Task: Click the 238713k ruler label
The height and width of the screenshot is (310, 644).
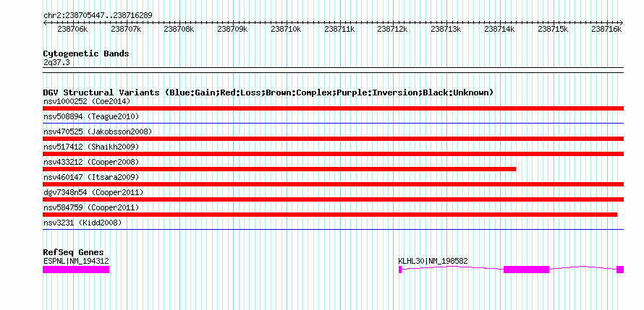Action: 446,30
